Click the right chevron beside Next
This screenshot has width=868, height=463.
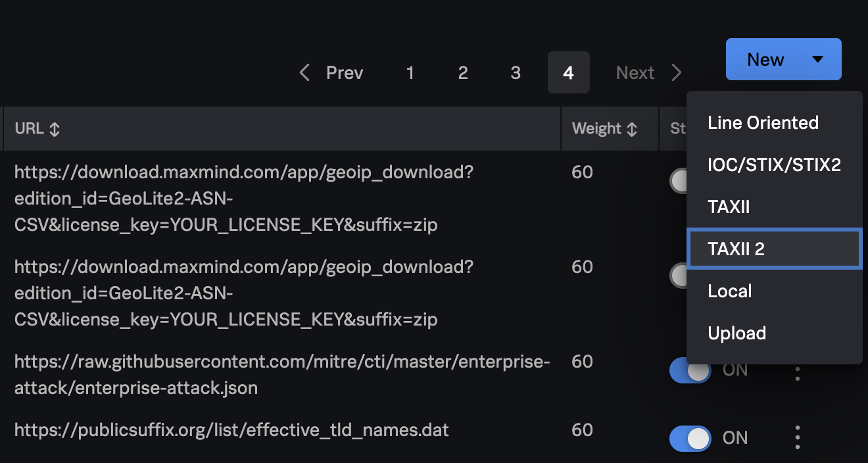(676, 72)
